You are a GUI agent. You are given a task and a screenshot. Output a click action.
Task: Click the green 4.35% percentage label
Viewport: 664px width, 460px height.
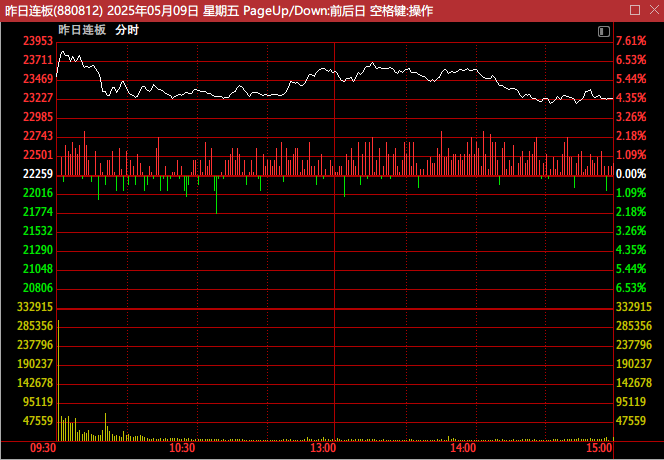(x=631, y=250)
